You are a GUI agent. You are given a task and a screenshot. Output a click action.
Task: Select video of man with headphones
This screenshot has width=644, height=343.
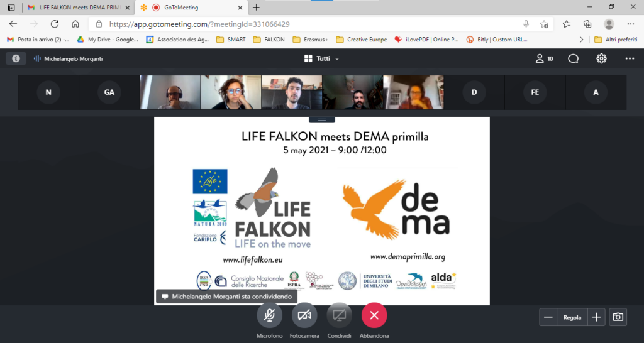pyautogui.click(x=170, y=92)
